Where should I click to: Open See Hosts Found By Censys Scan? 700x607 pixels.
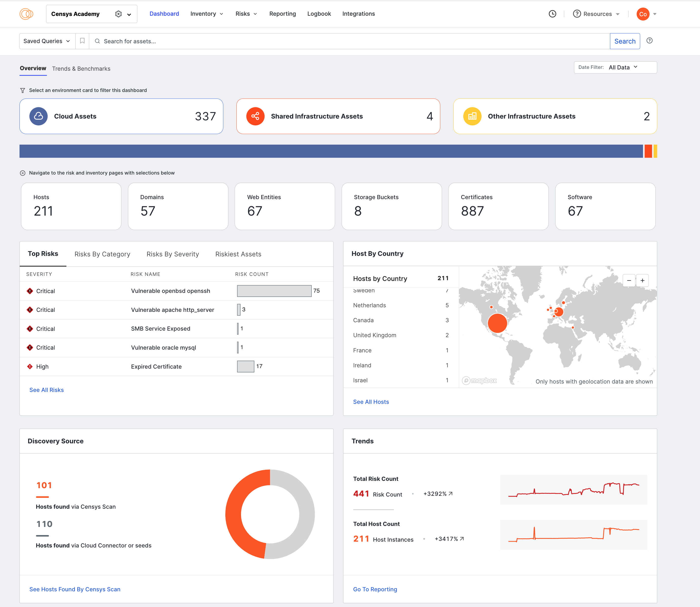pyautogui.click(x=75, y=589)
